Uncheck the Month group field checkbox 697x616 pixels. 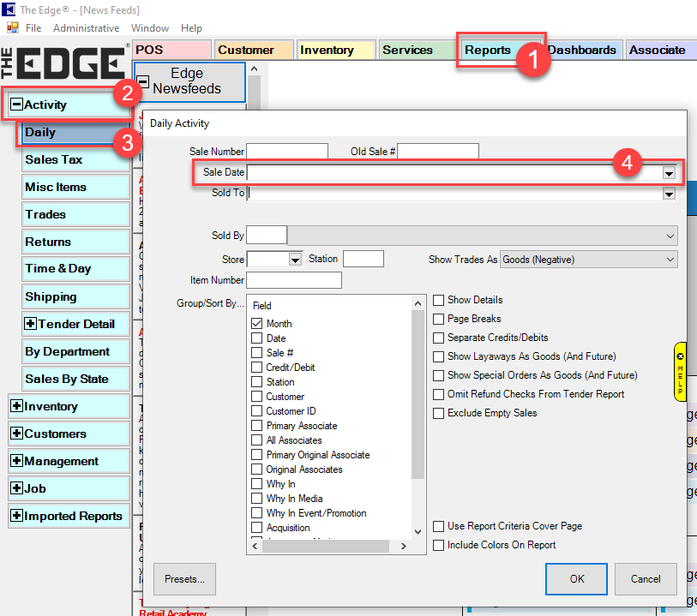[x=256, y=324]
